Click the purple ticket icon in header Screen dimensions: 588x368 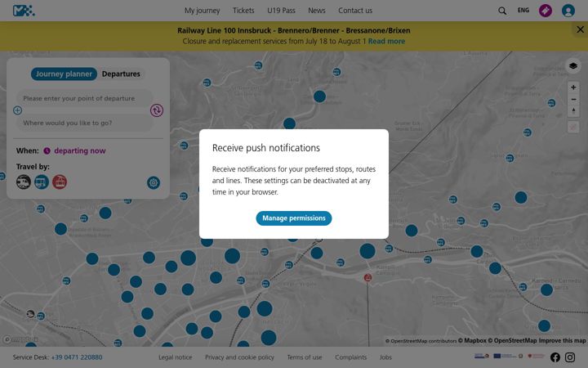(546, 11)
